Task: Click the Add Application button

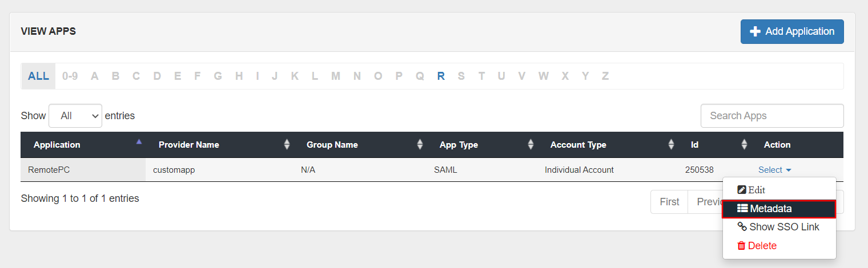Action: pyautogui.click(x=792, y=31)
